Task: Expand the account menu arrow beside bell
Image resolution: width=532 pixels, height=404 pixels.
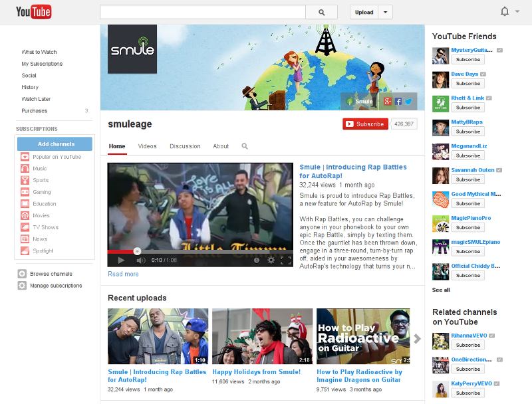Action: pyautogui.click(x=517, y=11)
